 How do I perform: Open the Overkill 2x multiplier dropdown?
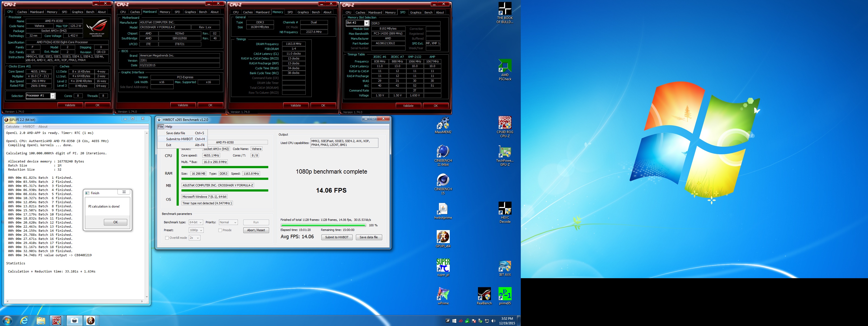194,238
